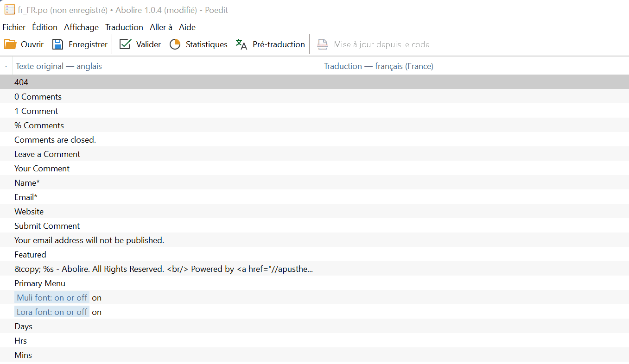
Task: Open the Fichier menu
Action: 14,27
